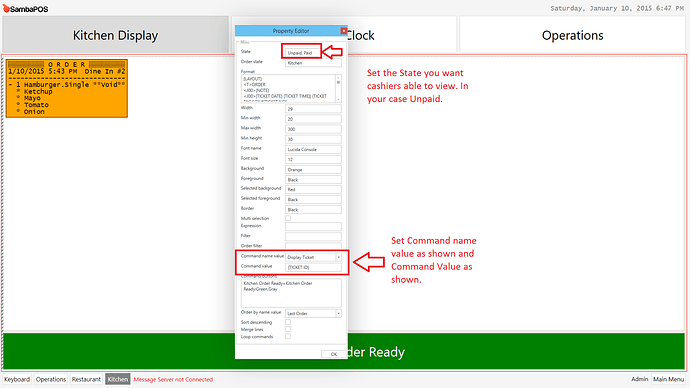Open the Order by name value dropdown
The height and width of the screenshot is (388, 690).
coord(338,313)
